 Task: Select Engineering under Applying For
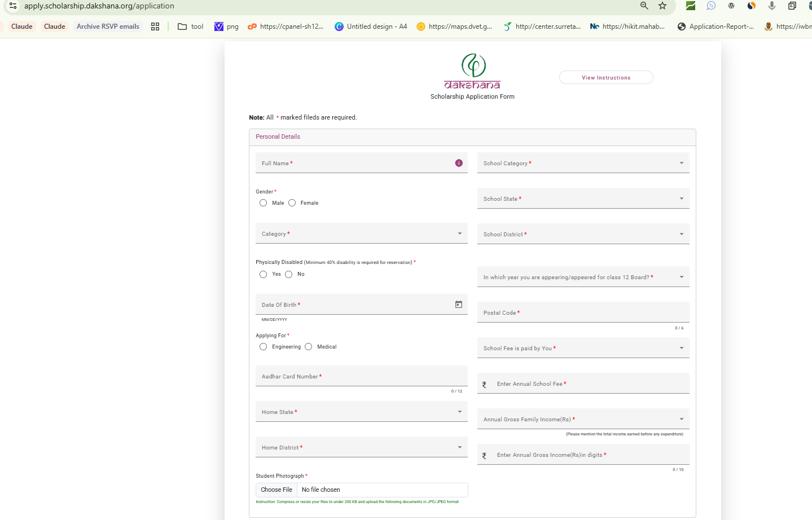pos(263,347)
